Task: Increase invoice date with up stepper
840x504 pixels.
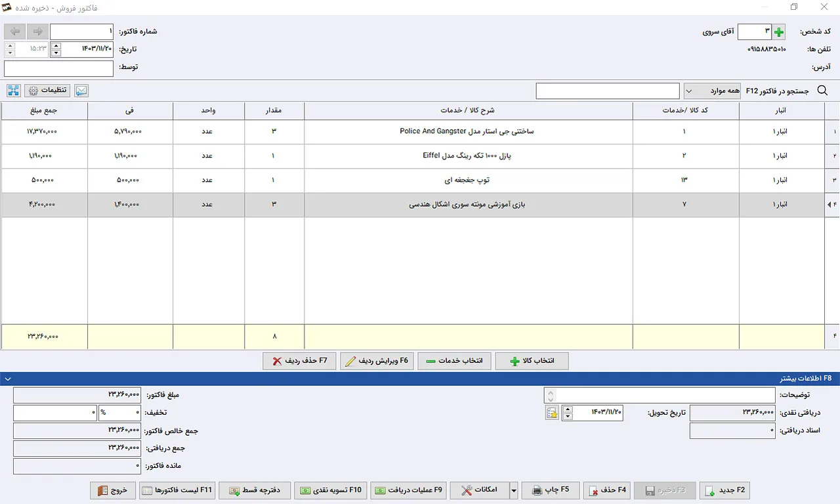Action: 55,46
